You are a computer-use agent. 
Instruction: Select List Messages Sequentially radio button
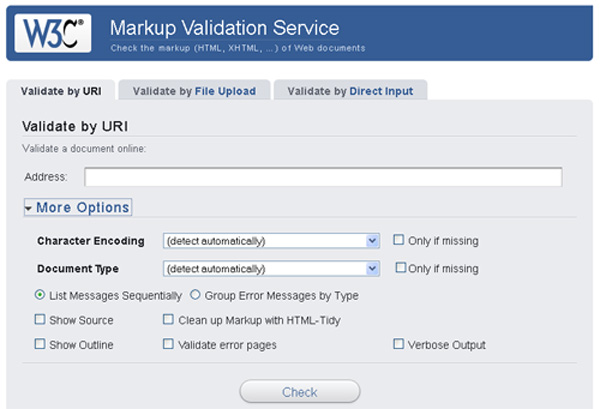click(x=40, y=295)
